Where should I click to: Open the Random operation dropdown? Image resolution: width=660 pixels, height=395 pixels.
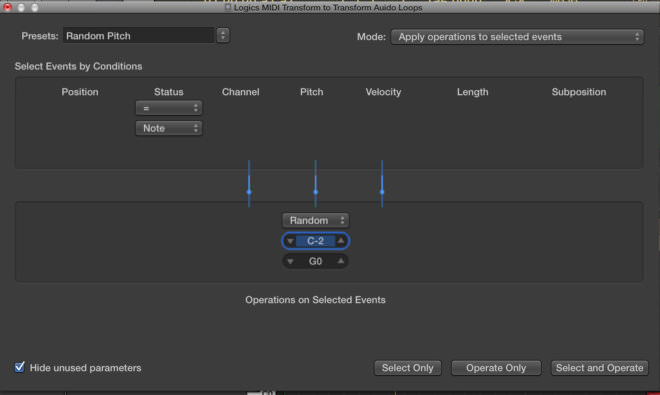pyautogui.click(x=315, y=220)
